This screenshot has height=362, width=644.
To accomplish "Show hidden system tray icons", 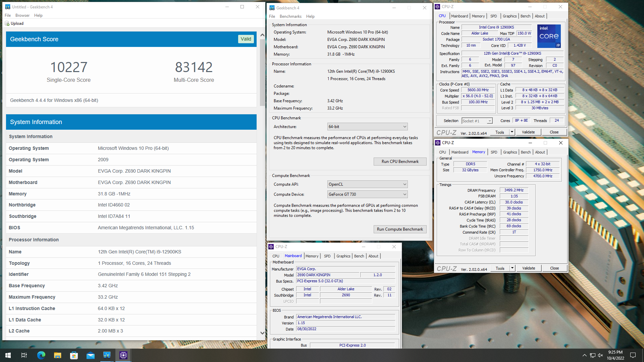I will [x=584, y=355].
